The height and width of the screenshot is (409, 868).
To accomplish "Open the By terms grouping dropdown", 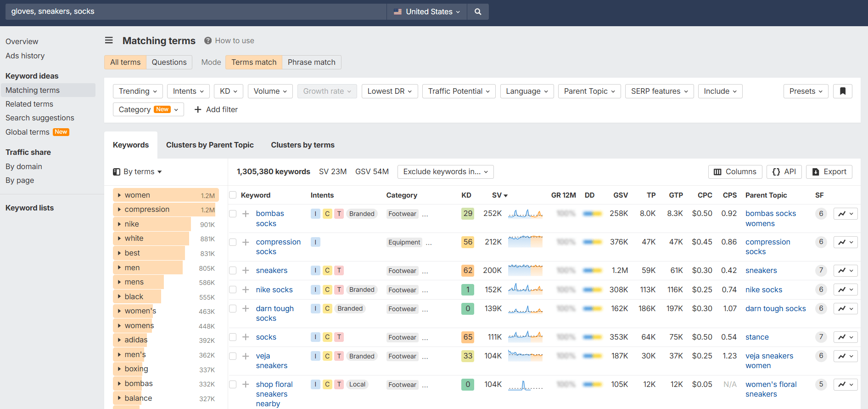I will (x=137, y=171).
